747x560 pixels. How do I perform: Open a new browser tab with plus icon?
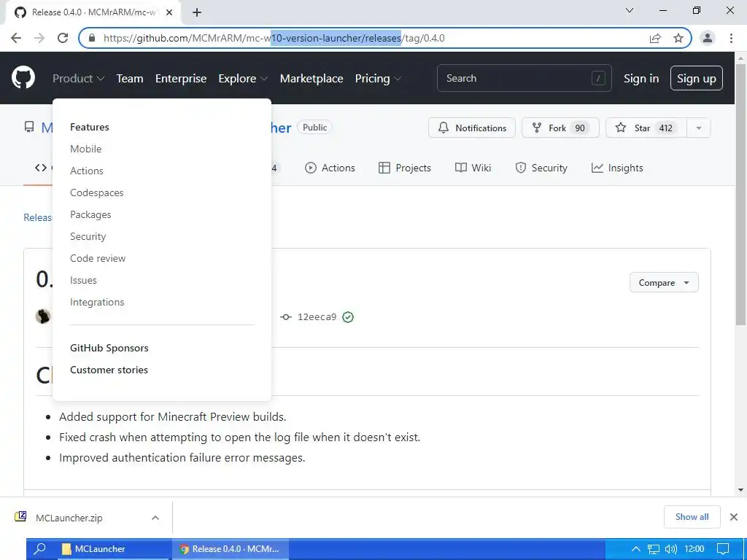(x=197, y=12)
